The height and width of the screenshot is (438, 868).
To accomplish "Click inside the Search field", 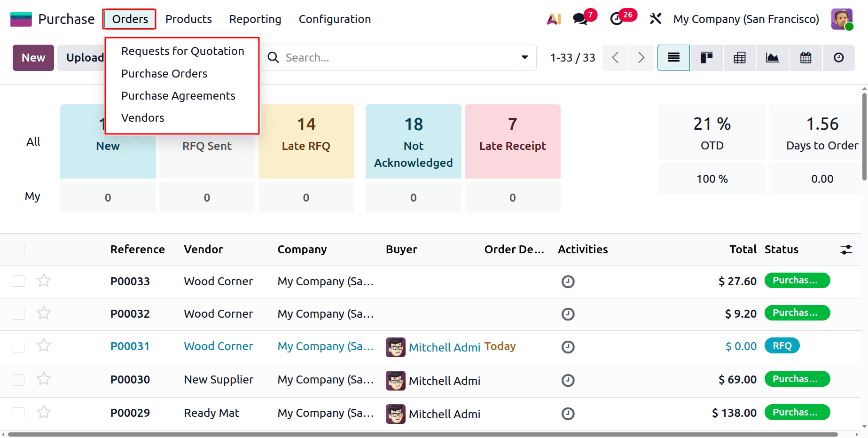I will click(376, 57).
